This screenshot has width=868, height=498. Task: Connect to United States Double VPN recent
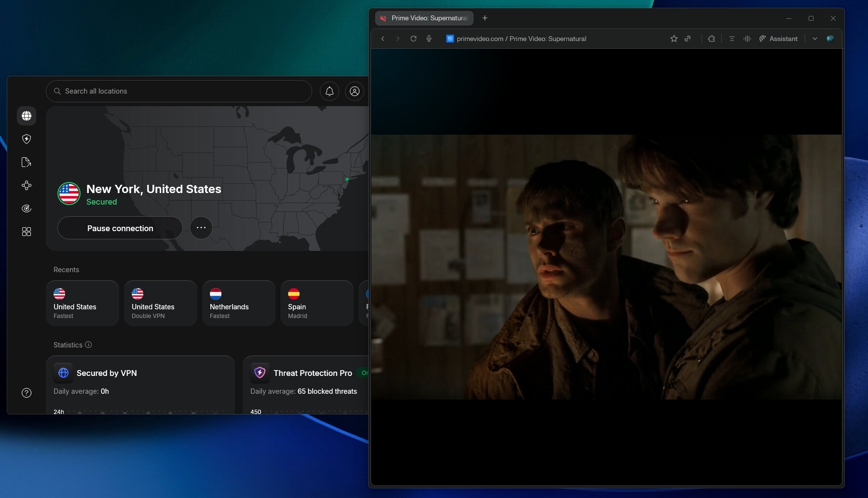pos(161,304)
